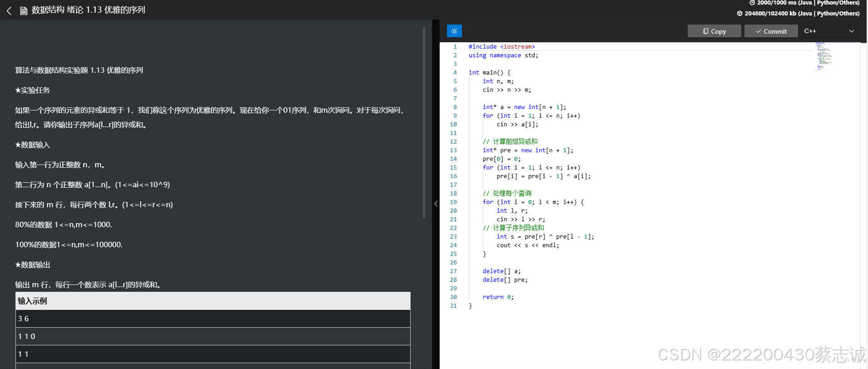Click code line 'int s = pre[r] ^ pre[l - 1];'
The image size is (868, 369).
click(x=546, y=236)
